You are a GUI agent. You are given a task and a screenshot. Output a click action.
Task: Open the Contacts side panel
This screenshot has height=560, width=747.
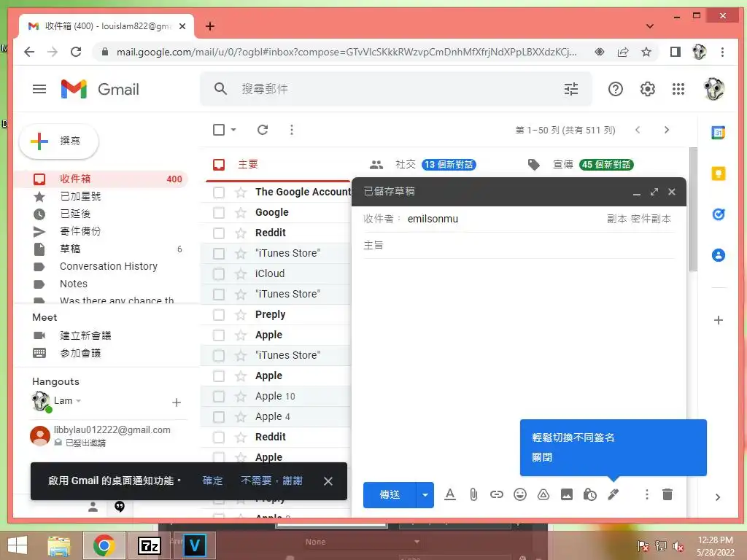[x=718, y=255]
